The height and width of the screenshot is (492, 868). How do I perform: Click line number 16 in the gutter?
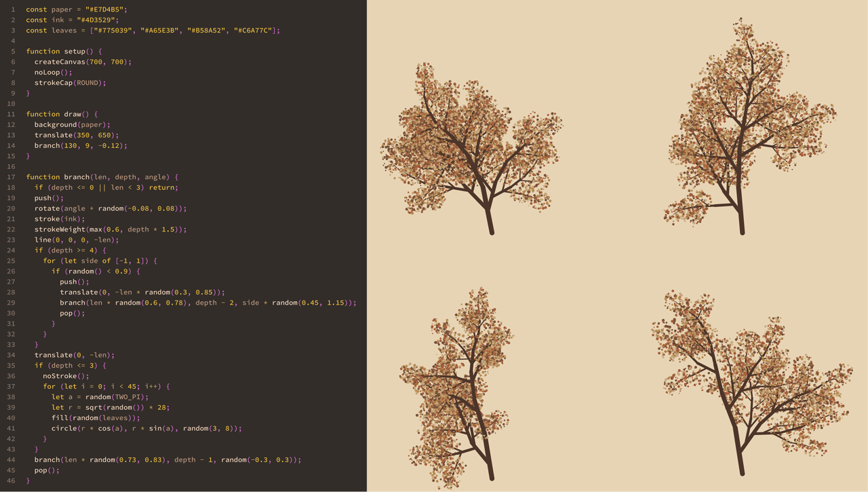tap(12, 167)
